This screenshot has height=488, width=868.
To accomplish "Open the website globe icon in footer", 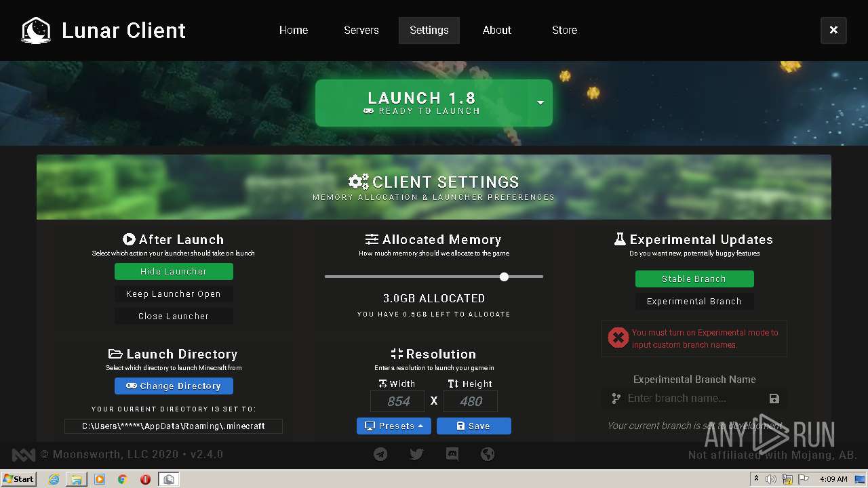I will click(488, 454).
